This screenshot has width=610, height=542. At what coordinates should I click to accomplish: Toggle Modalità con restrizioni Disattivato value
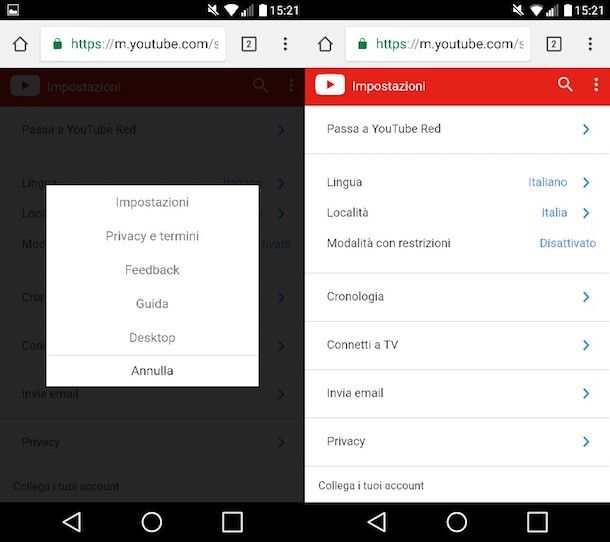coord(568,243)
